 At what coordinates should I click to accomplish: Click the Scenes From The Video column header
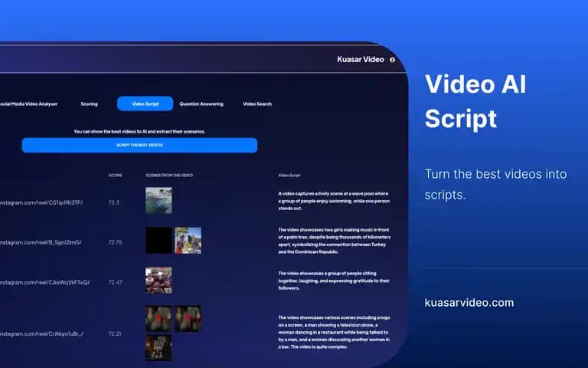point(169,176)
